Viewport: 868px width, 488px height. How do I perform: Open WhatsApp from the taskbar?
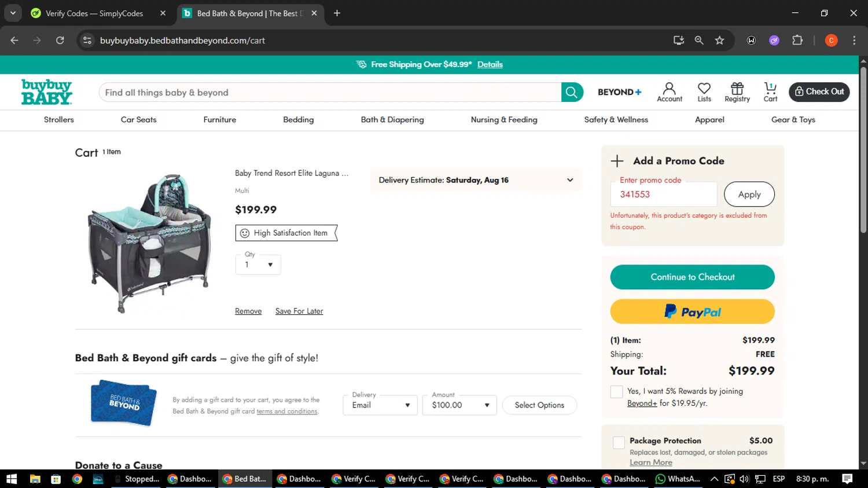678,479
